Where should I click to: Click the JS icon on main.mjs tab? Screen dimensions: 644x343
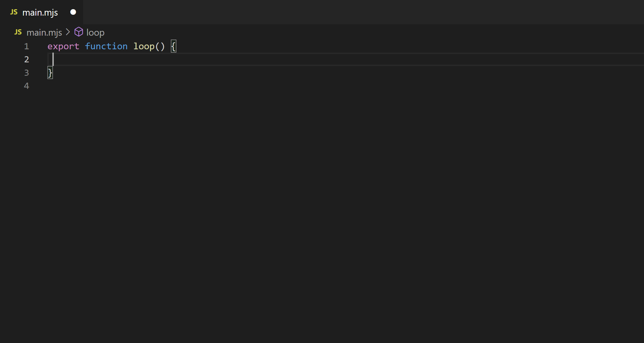click(14, 12)
